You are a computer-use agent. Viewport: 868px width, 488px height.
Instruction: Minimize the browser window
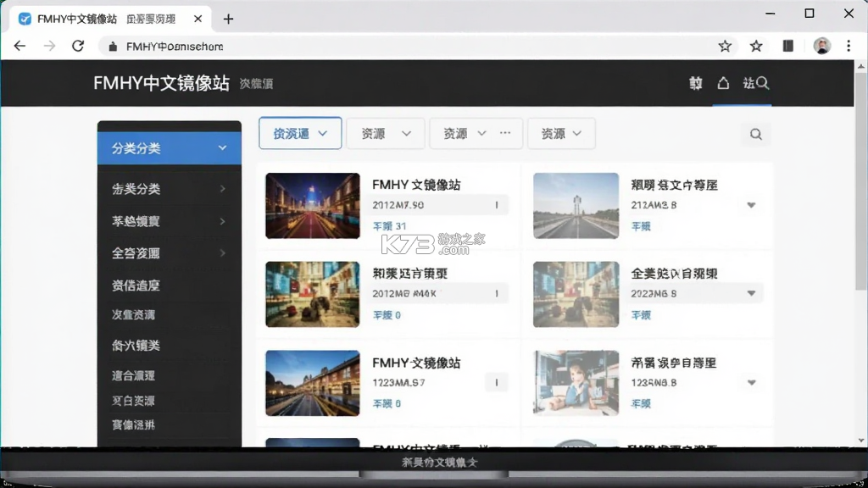point(770,14)
